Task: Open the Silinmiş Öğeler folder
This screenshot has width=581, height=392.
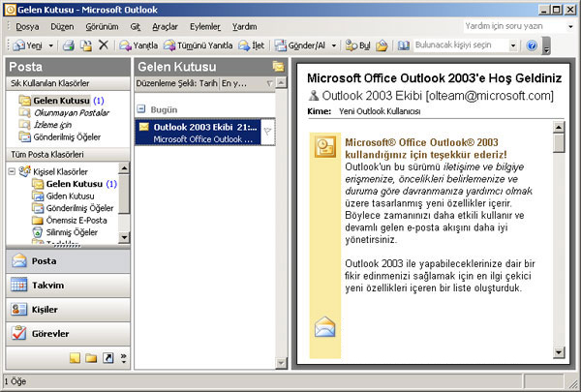Action: pos(65,232)
